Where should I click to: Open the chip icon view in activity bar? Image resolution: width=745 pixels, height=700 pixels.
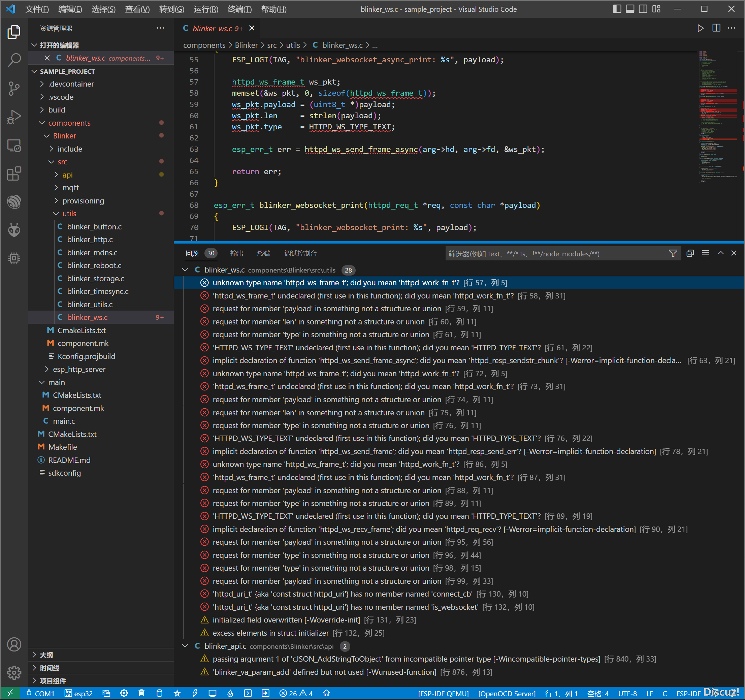(14, 258)
